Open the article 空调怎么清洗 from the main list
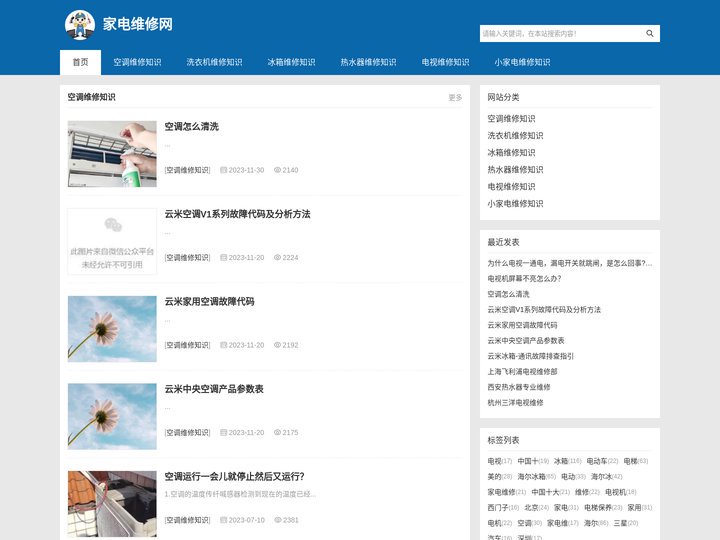 click(191, 126)
